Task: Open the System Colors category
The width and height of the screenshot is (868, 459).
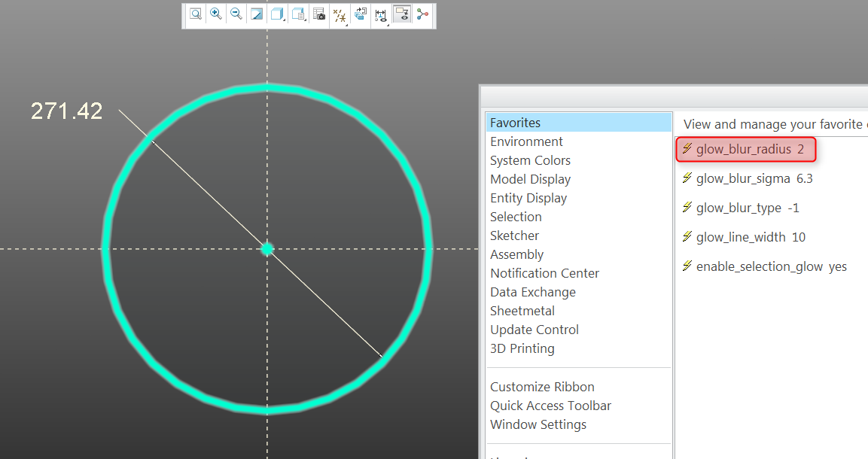Action: 530,160
